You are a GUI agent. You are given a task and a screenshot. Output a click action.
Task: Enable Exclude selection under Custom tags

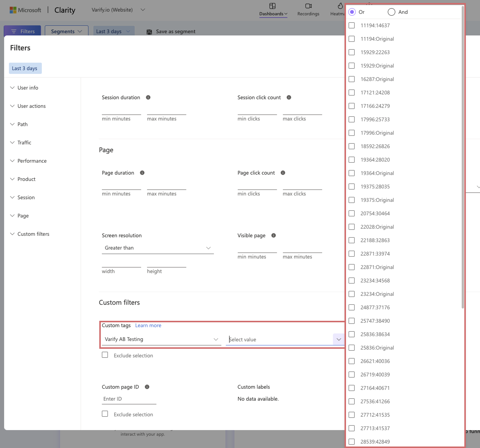(x=105, y=355)
